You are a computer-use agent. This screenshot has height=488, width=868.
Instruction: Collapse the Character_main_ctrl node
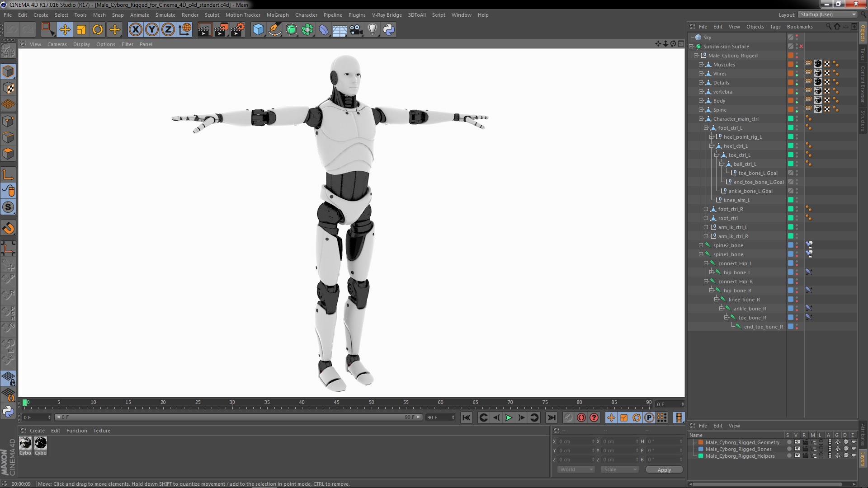tap(701, 119)
